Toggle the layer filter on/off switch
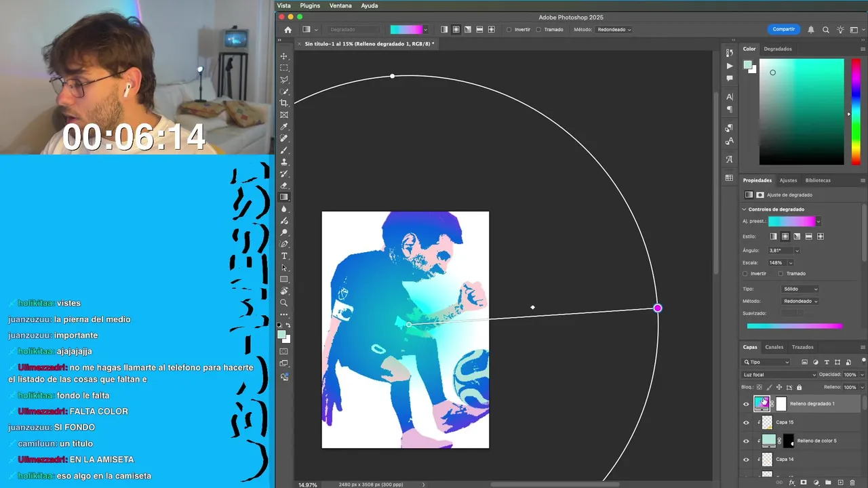Screen dimensions: 868x488 point(863,361)
